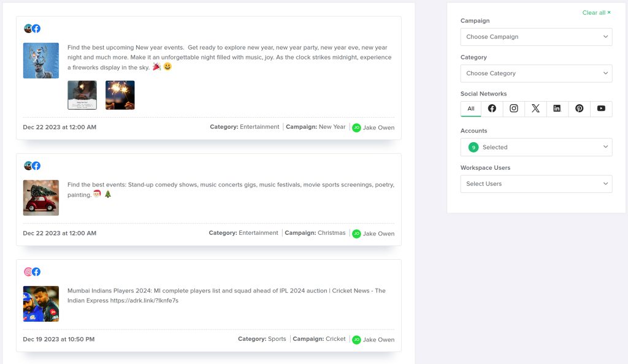The height and width of the screenshot is (364, 628).
Task: Open the Choose Campaign dropdown
Action: [536, 37]
